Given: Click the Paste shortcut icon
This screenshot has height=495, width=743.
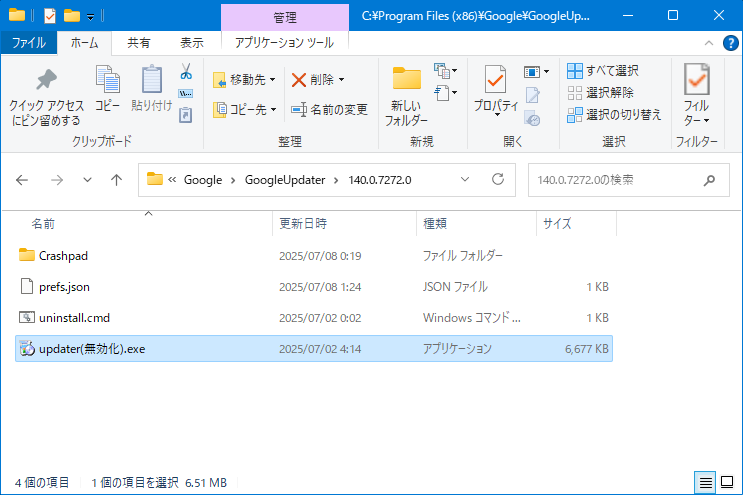Looking at the screenshot, I should coord(185,115).
